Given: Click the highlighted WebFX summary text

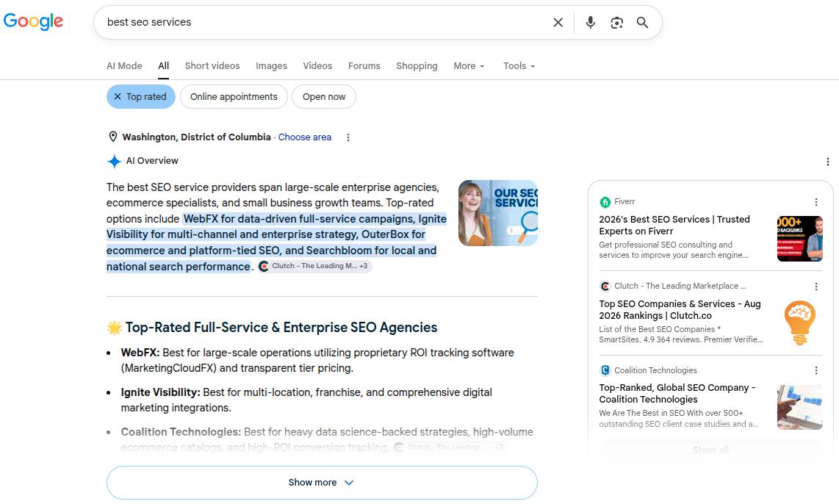Looking at the screenshot, I should click(277, 242).
